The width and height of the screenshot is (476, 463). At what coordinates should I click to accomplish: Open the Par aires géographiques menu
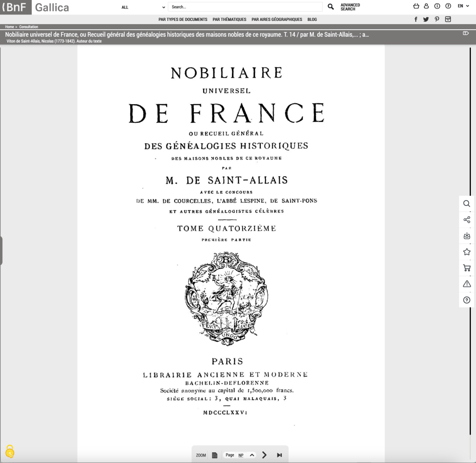click(277, 20)
